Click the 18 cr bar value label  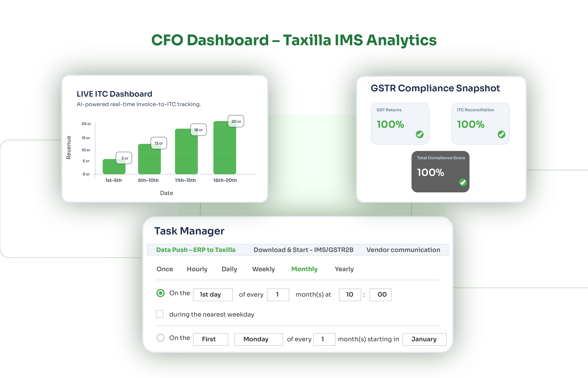(x=198, y=130)
